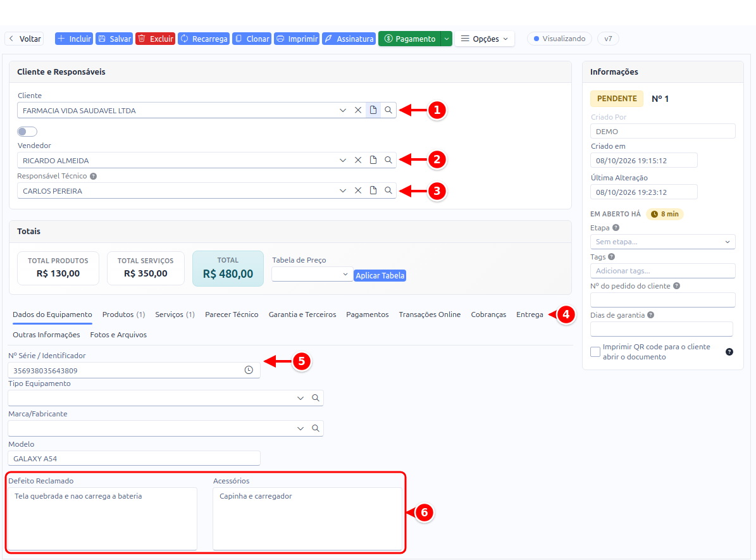Expand Responsável Técnico dropdown chevron
Screen dimensions: 756x560
click(343, 190)
